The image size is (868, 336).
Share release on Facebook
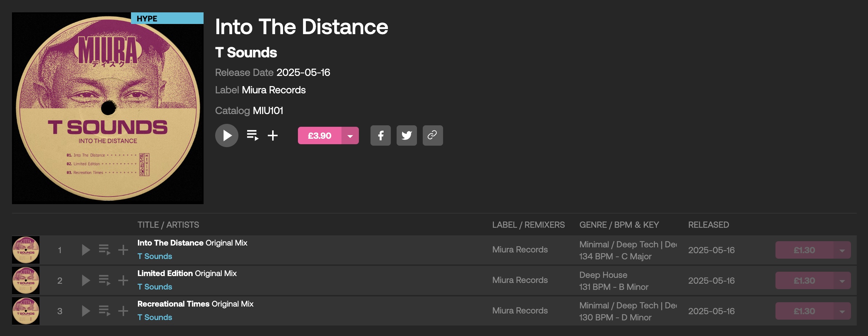pos(380,135)
